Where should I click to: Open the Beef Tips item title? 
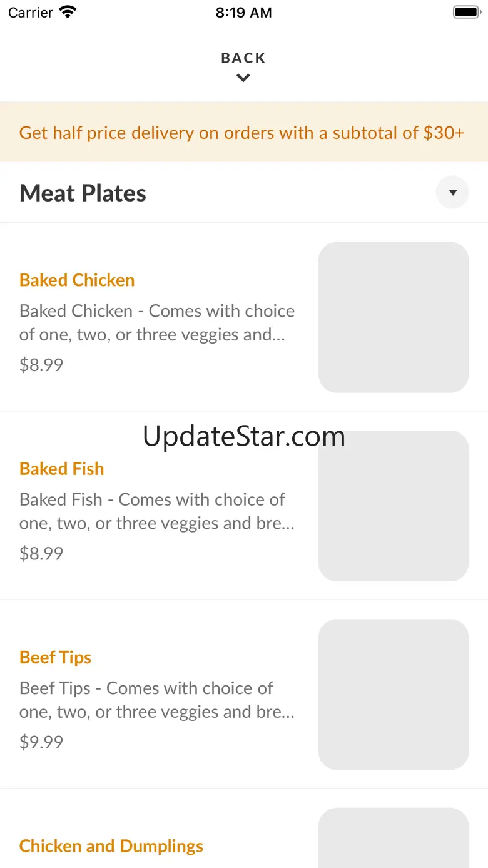[x=56, y=657]
